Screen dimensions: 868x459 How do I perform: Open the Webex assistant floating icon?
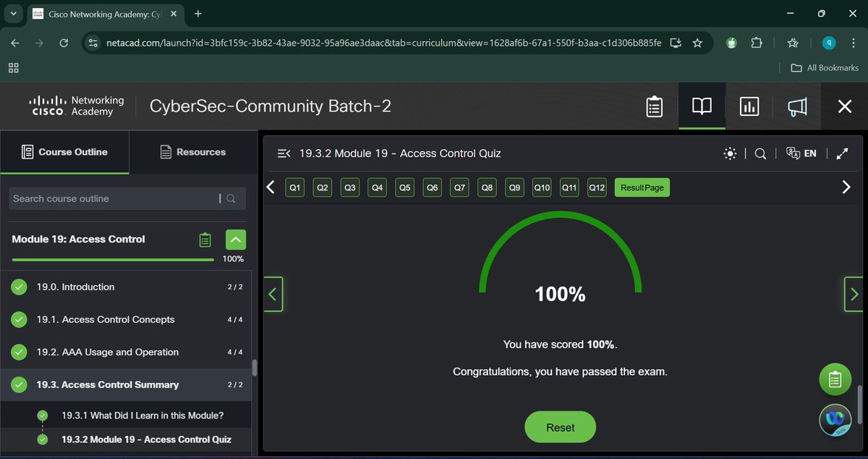tap(835, 420)
